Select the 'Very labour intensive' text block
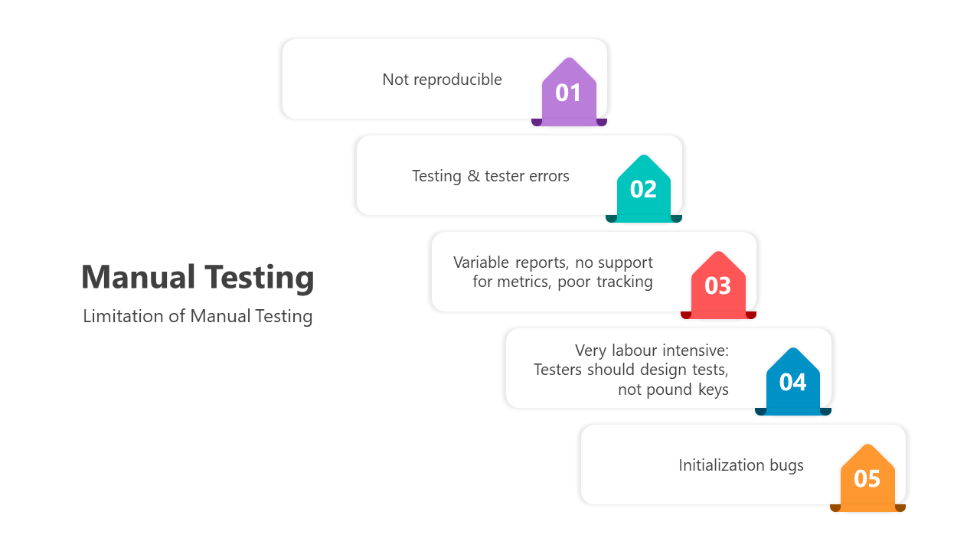This screenshot has height=551, width=980. pos(631,370)
